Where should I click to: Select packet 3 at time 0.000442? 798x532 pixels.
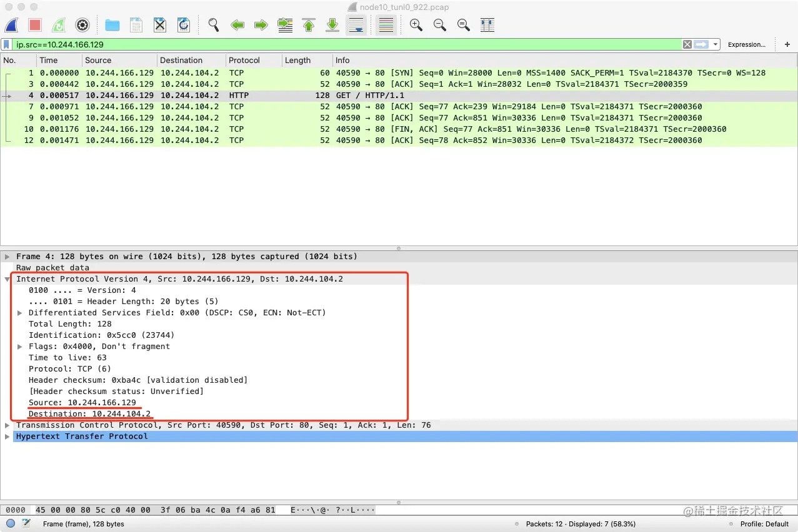[399, 84]
